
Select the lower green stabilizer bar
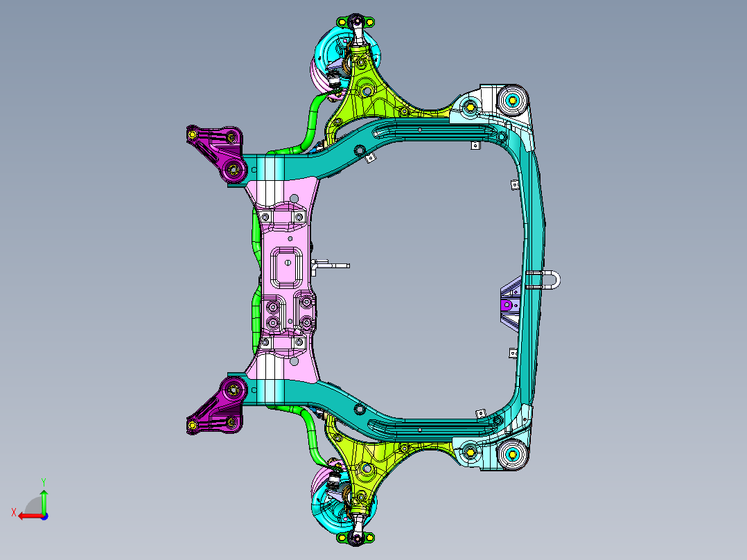(x=310, y=435)
